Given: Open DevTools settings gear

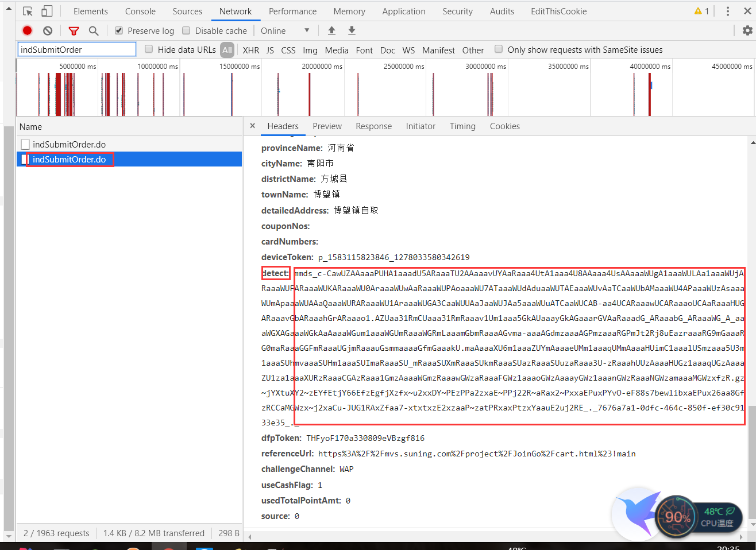Looking at the screenshot, I should (x=746, y=30).
